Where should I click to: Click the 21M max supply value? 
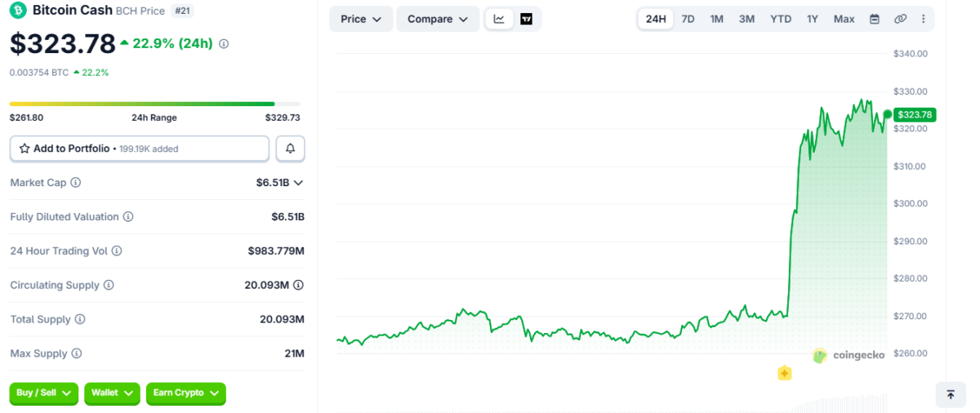coord(295,354)
